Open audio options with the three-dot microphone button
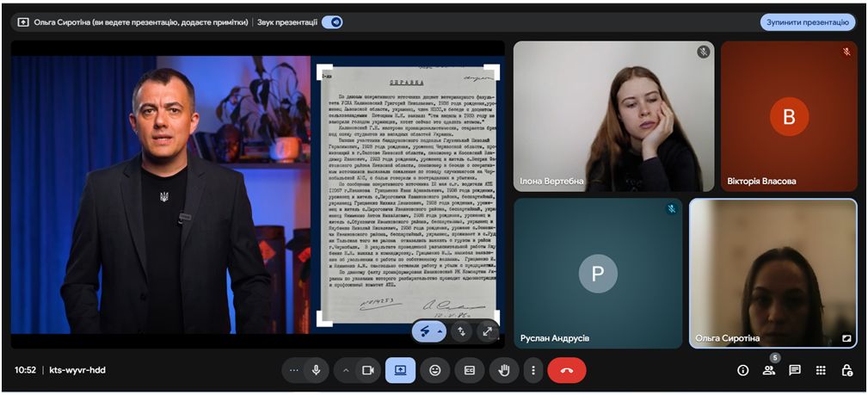 [295, 370]
